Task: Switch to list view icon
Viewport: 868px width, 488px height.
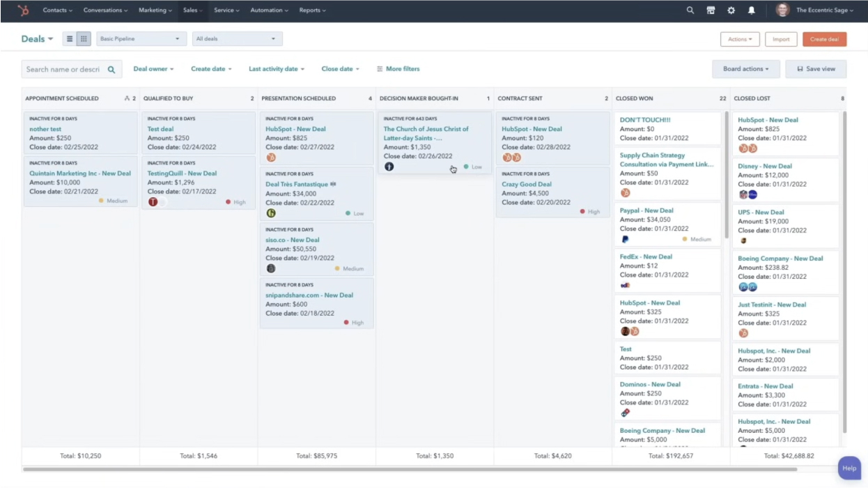Action: [70, 39]
